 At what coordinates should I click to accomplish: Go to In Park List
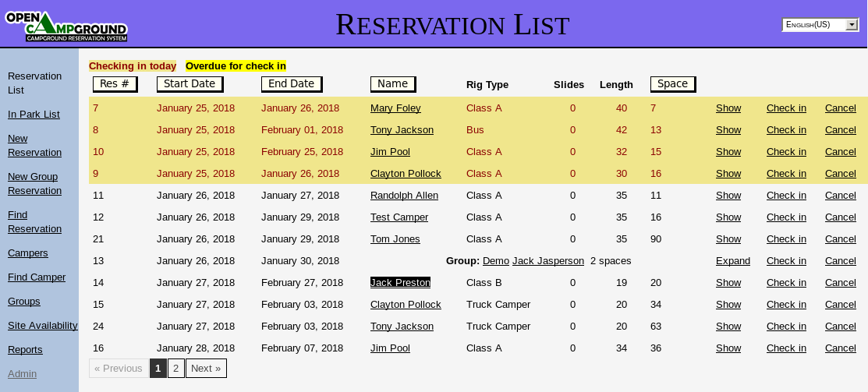coord(34,115)
